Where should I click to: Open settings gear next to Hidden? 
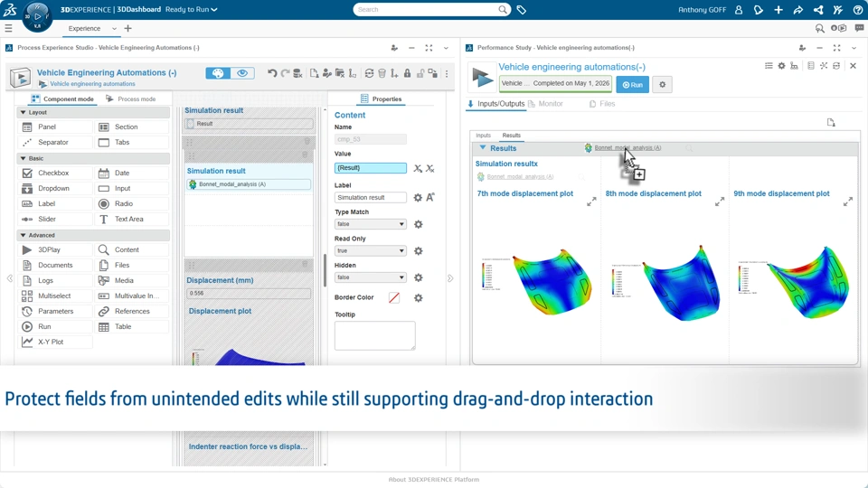tap(419, 277)
